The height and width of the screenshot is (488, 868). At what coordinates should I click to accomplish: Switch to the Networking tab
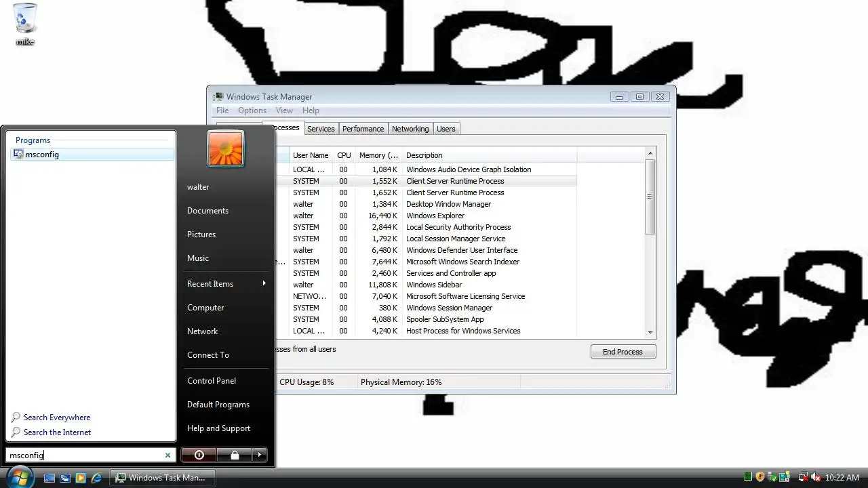point(410,129)
